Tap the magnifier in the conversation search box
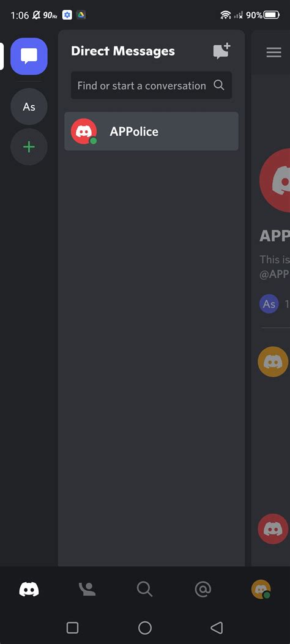Viewport: 290px width, 644px height. (x=219, y=85)
